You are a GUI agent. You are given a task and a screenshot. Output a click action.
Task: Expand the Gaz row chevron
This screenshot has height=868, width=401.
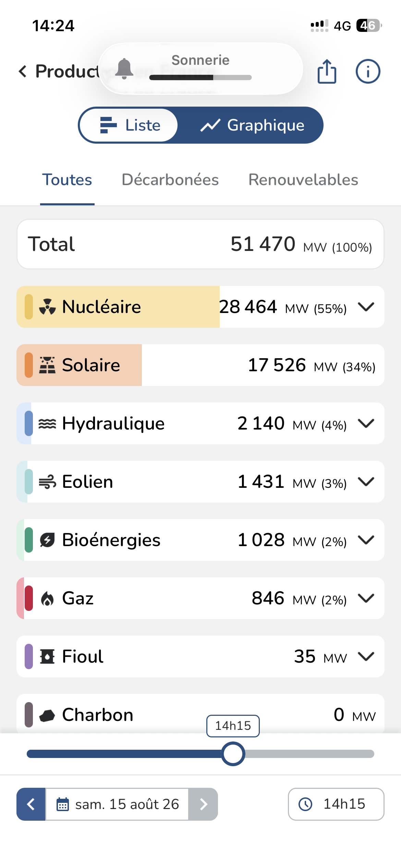(x=366, y=598)
